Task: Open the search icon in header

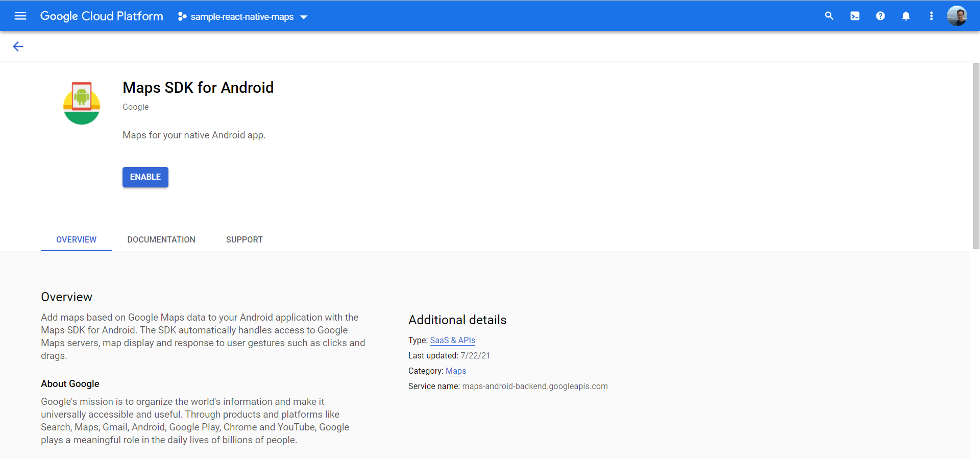Action: (829, 16)
